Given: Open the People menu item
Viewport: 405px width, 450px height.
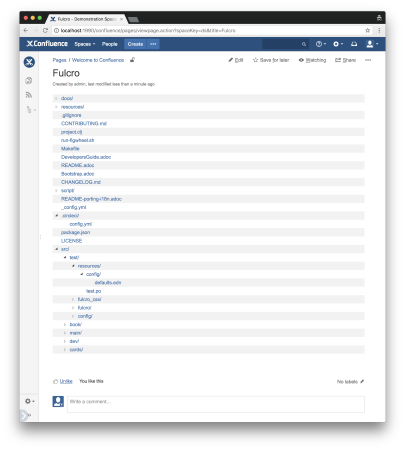Looking at the screenshot, I should pyautogui.click(x=110, y=44).
